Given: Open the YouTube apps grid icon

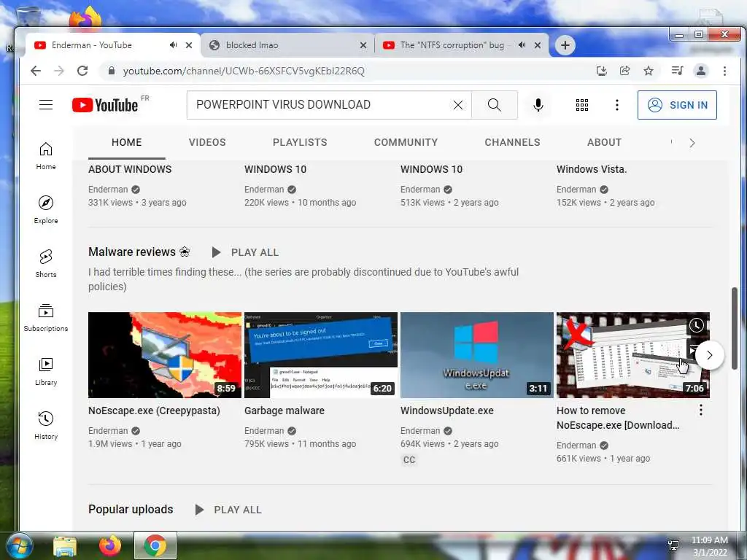Looking at the screenshot, I should [581, 105].
